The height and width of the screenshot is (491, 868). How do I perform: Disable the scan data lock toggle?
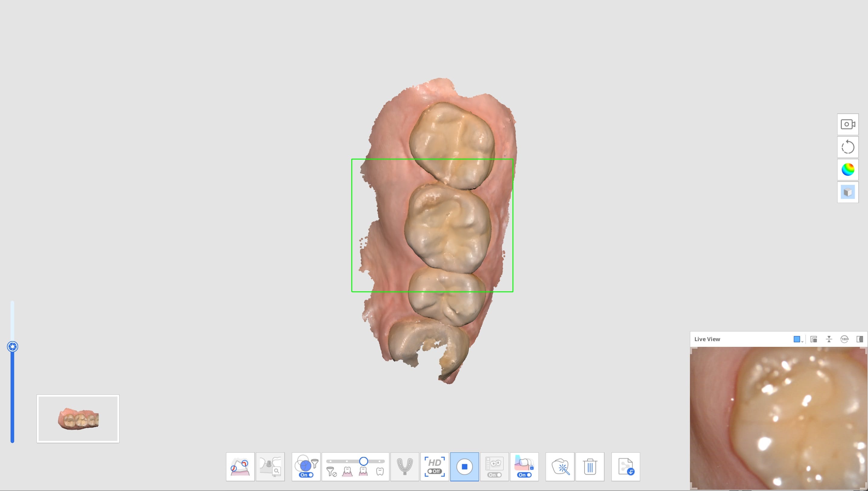525,474
